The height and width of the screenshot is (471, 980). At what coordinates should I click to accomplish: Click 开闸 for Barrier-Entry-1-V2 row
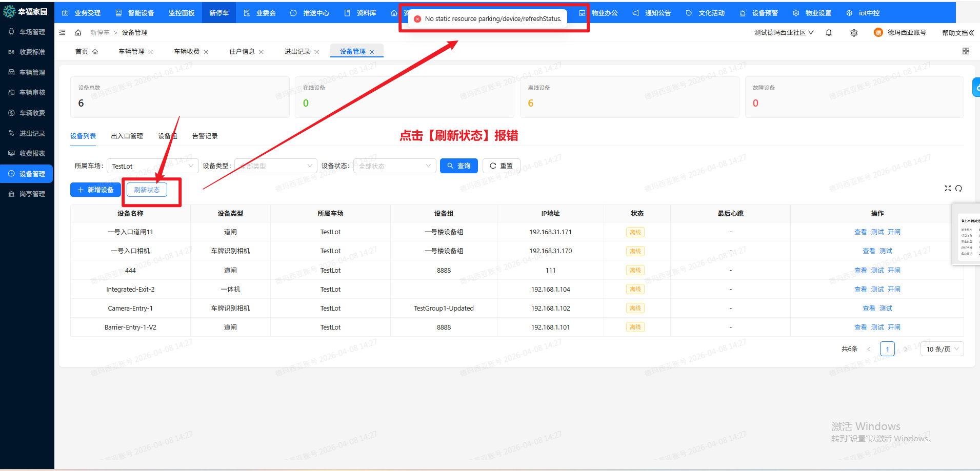pos(894,327)
